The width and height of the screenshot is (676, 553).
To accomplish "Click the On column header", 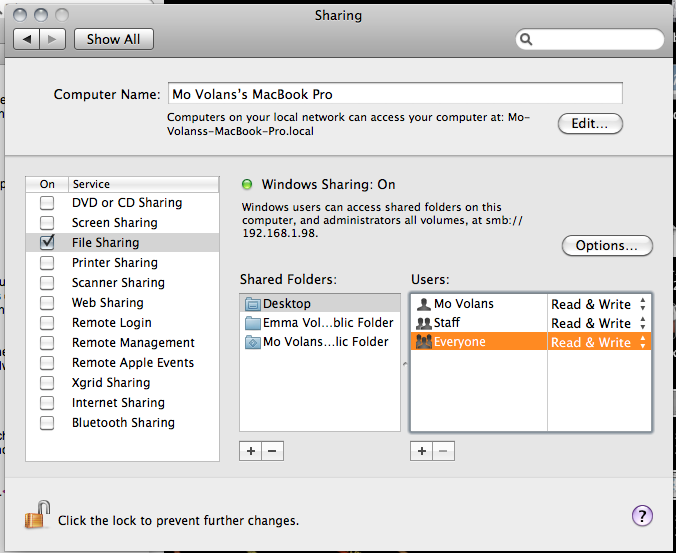I will (x=47, y=184).
